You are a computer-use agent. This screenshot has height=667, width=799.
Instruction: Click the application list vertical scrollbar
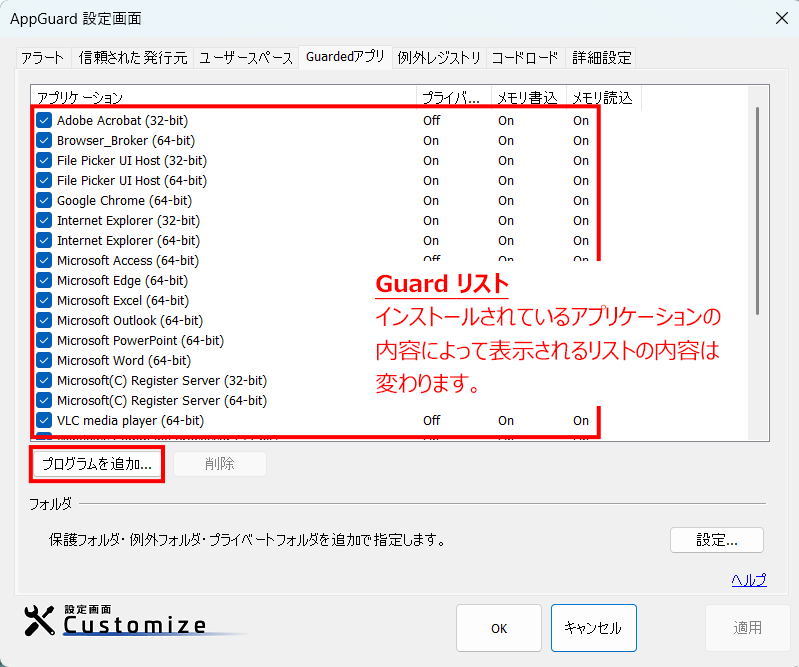757,210
